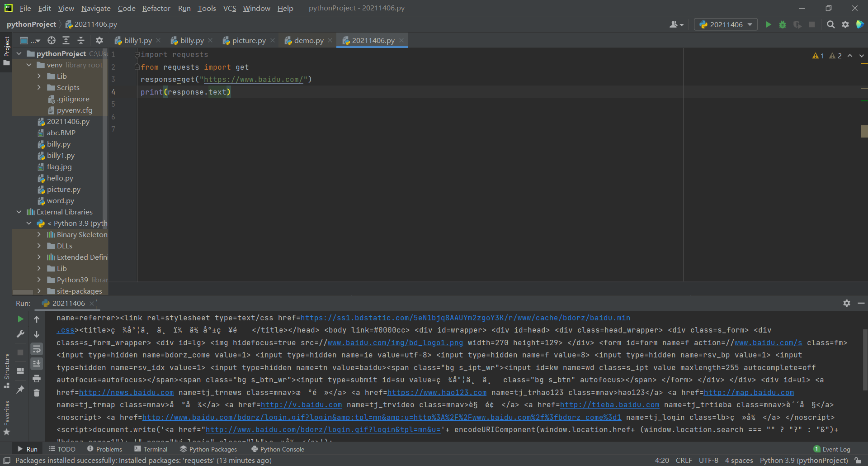
Task: Click the CRLF line separator widget
Action: click(x=684, y=461)
